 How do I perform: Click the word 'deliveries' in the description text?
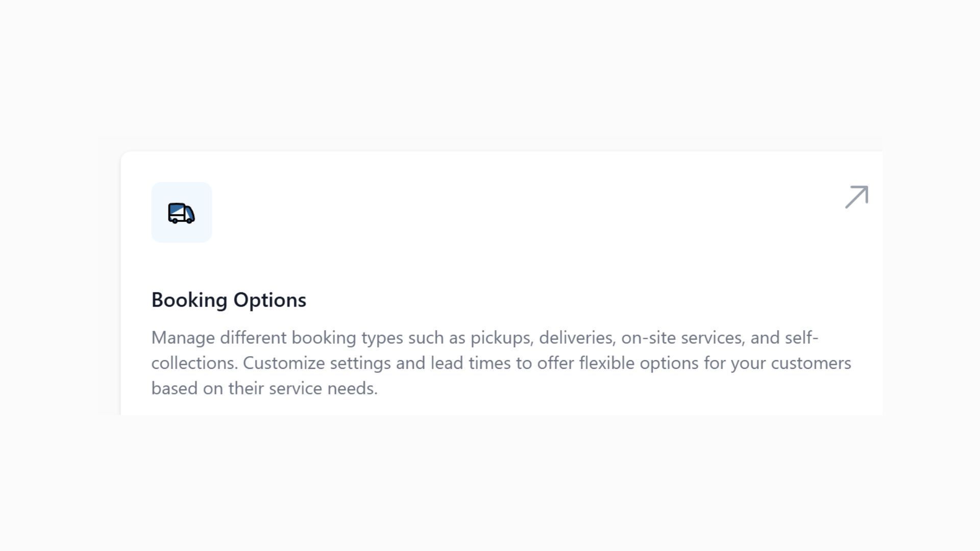click(x=582, y=338)
